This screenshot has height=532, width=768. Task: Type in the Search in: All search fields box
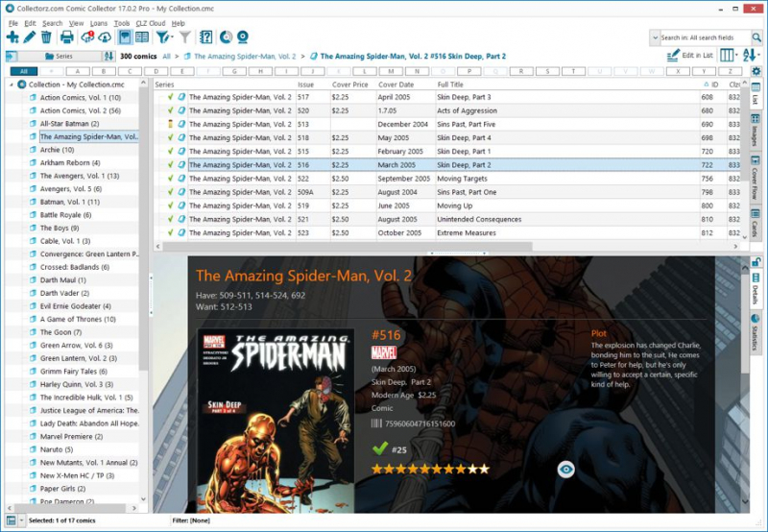pos(705,37)
